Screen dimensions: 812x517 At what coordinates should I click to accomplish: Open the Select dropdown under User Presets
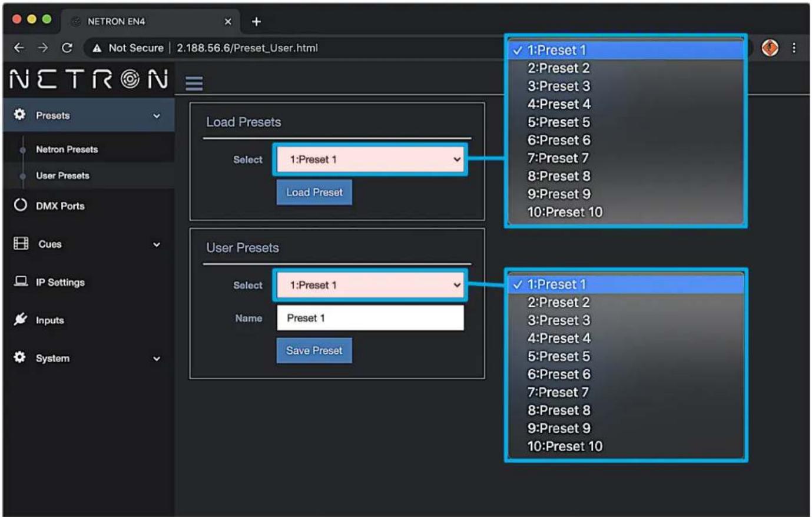point(370,285)
